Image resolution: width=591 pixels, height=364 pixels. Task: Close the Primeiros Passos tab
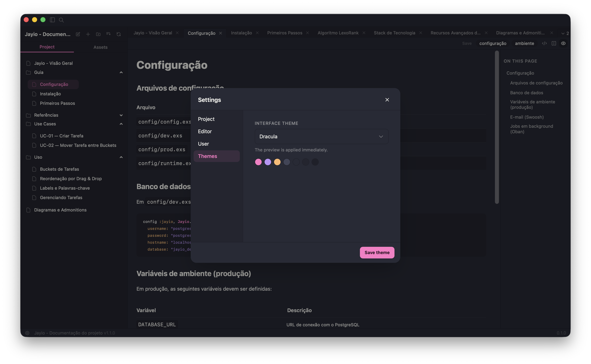click(307, 33)
